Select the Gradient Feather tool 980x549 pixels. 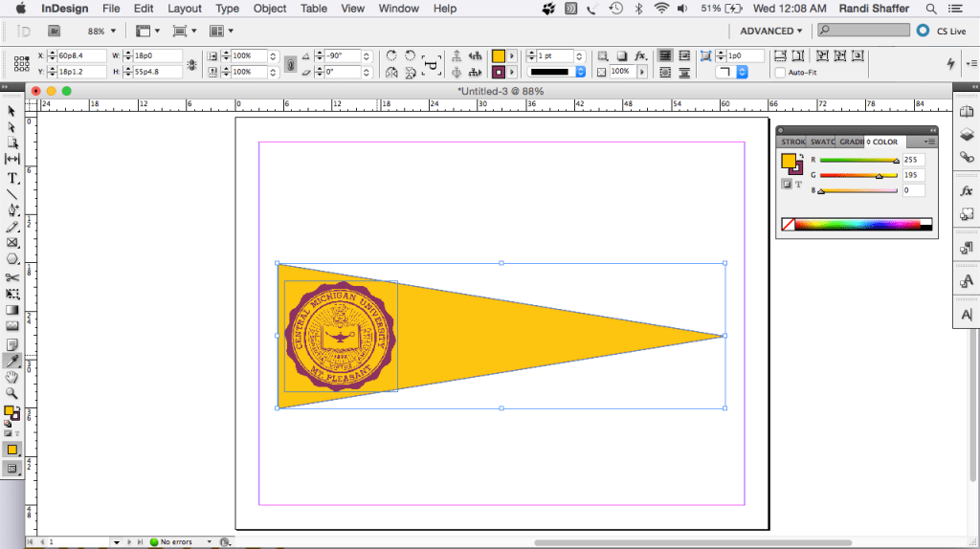tap(11, 326)
